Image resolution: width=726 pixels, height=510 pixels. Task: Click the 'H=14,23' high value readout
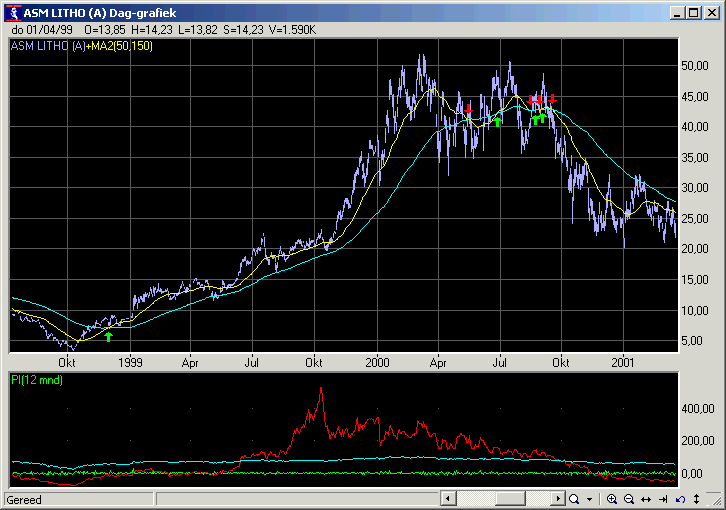(152, 30)
